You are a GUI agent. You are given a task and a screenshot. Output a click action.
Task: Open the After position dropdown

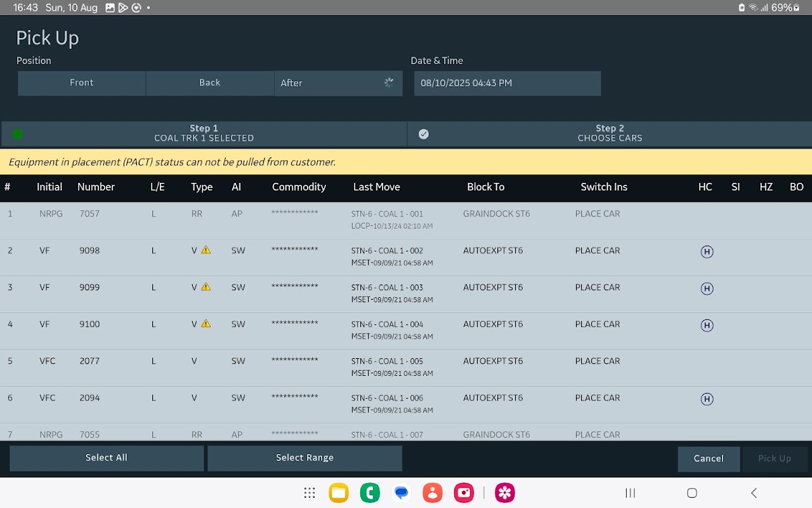coord(338,83)
